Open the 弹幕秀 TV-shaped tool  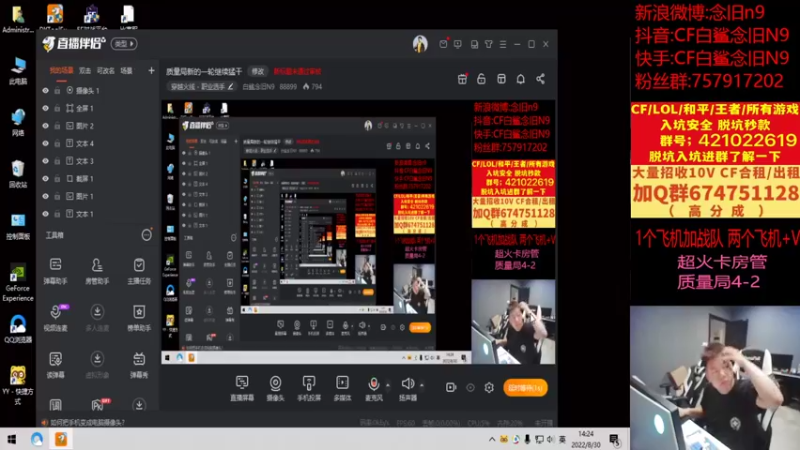139,364
